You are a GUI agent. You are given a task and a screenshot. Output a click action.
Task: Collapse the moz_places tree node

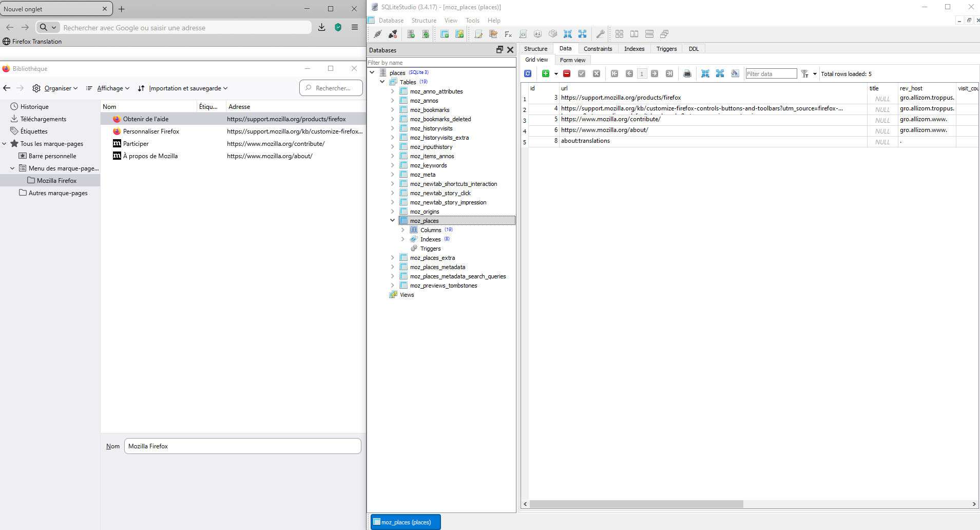pos(393,221)
